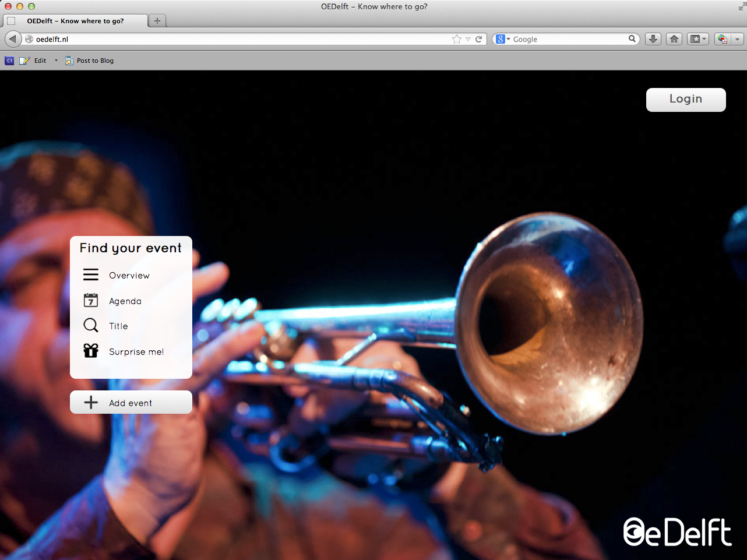The width and height of the screenshot is (747, 560).
Task: Click the Overview hamburger list icon
Action: point(91,274)
